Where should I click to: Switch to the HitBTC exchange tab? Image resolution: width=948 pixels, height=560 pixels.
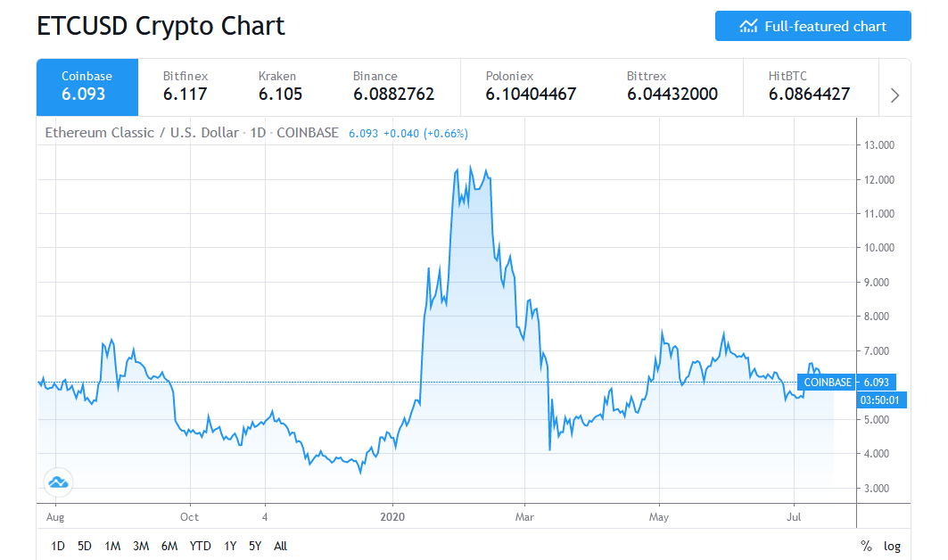(809, 87)
